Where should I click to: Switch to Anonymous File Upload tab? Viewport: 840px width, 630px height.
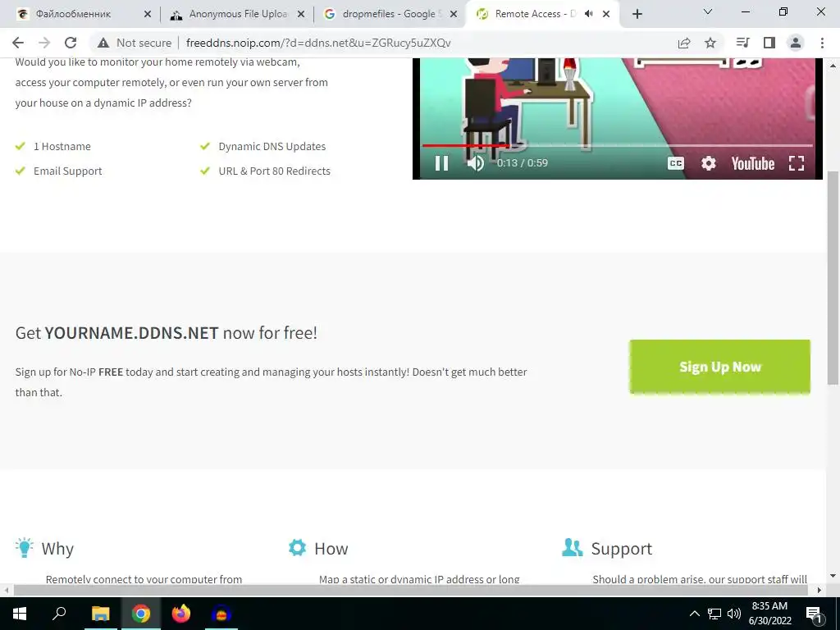[x=238, y=15]
